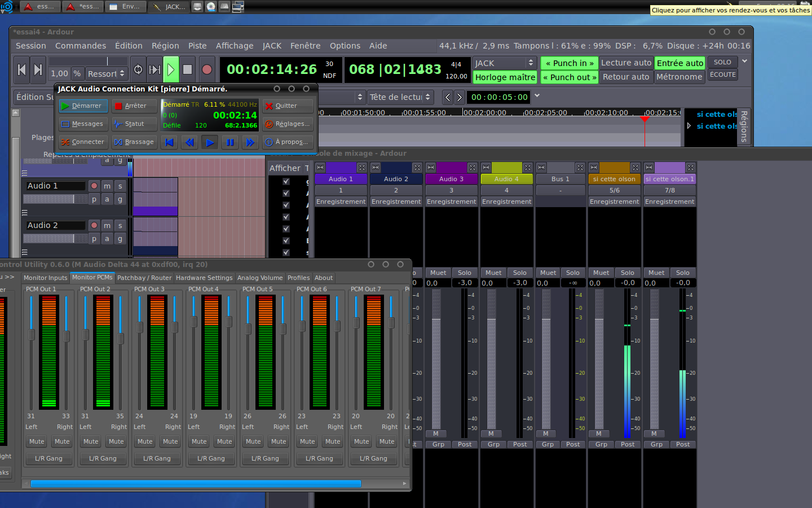
Task: Click the Audio 3 strip name button
Action: 451,179
